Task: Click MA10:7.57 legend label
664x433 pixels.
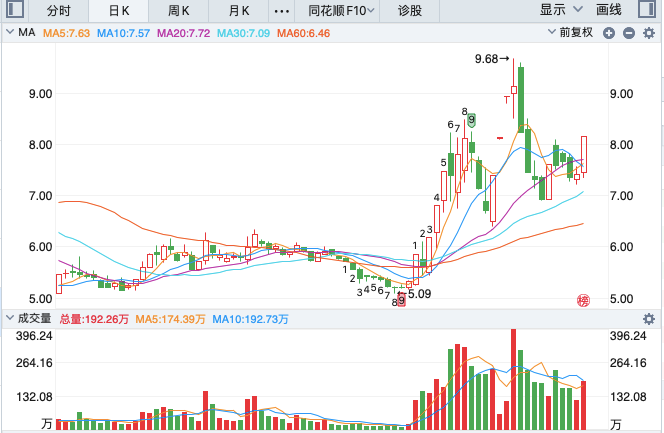Action: (x=123, y=33)
